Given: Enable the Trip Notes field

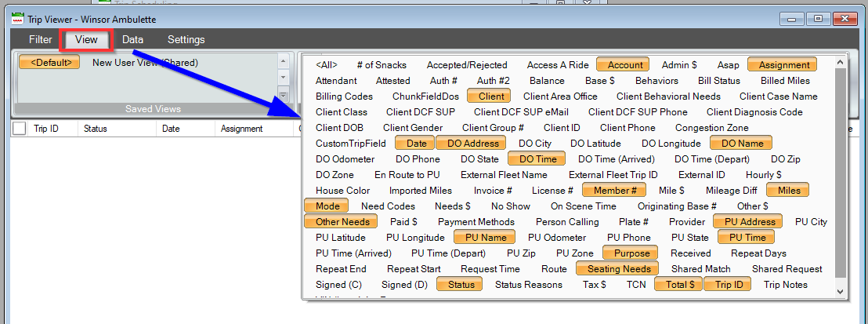Looking at the screenshot, I should coord(786,284).
